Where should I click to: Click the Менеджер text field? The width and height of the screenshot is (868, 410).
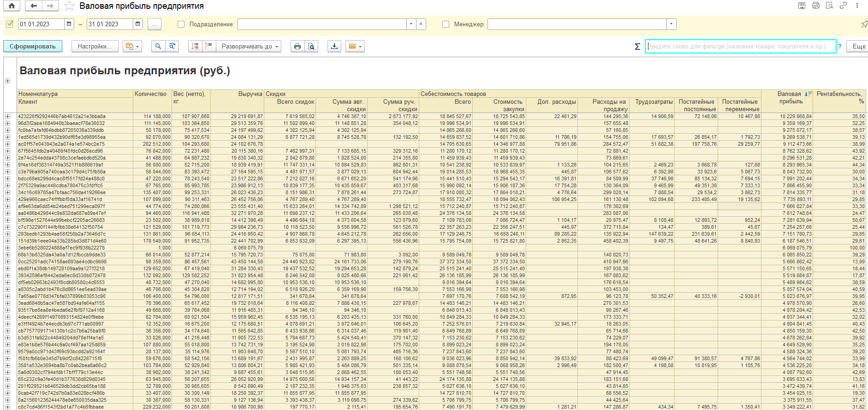click(x=577, y=24)
